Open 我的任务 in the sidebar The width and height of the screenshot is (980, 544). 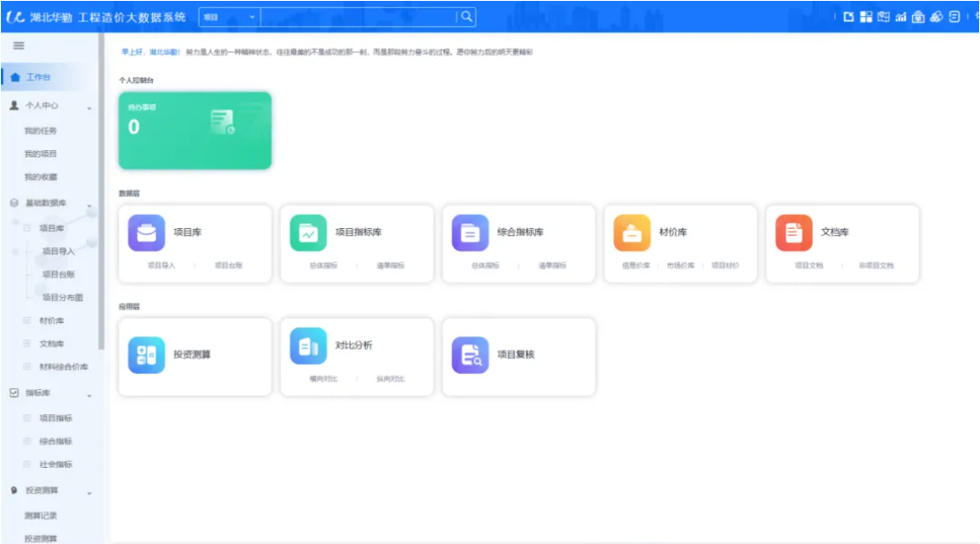tap(40, 131)
